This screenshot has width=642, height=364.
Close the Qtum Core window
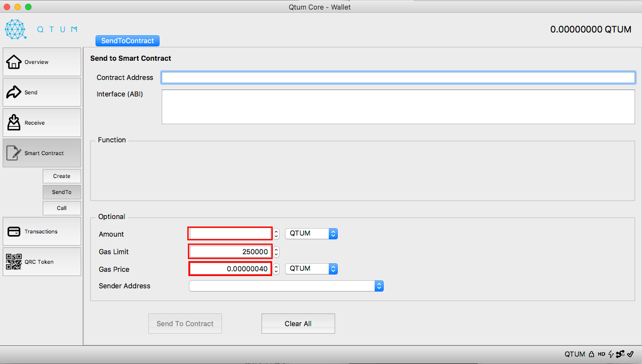click(x=7, y=7)
